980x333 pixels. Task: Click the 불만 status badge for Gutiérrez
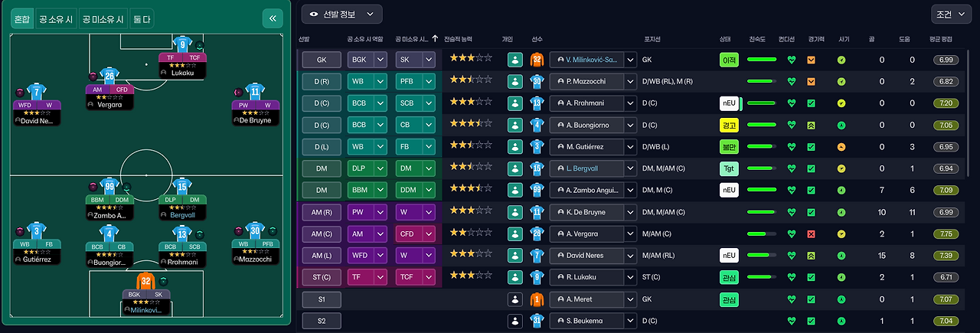point(729,146)
